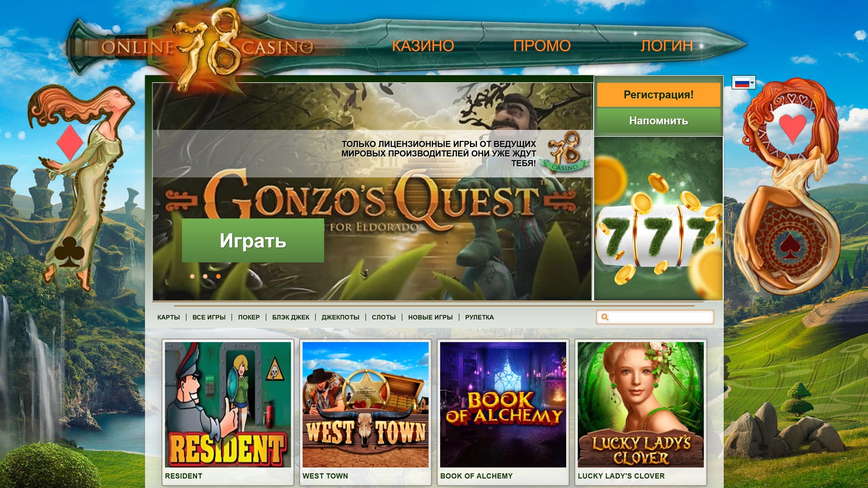Click the search magnifier icon
This screenshot has height=488, width=868.
[605, 317]
